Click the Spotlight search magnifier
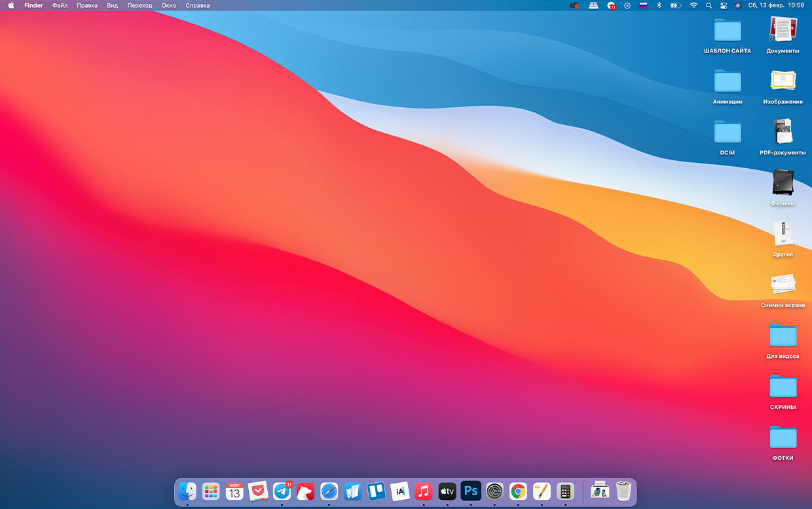This screenshot has height=509, width=812. pyautogui.click(x=709, y=5)
